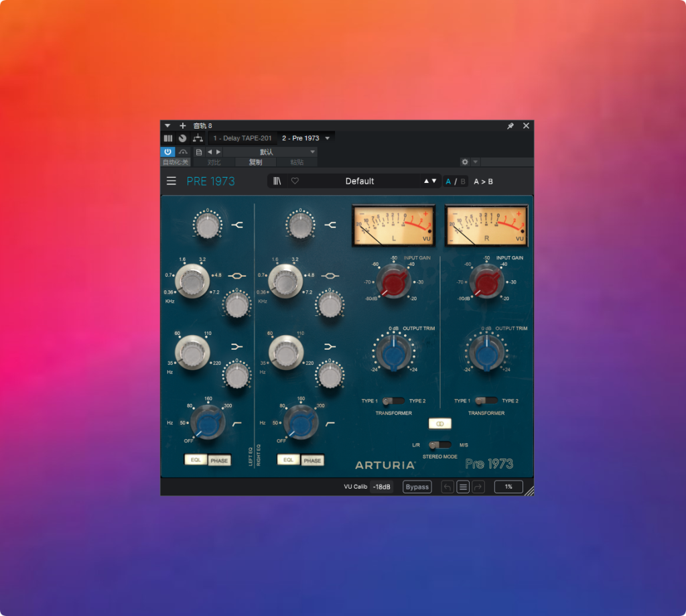The width and height of the screenshot is (686, 616).
Task: Click the right EQ mid bell curve icon
Action: click(330, 275)
